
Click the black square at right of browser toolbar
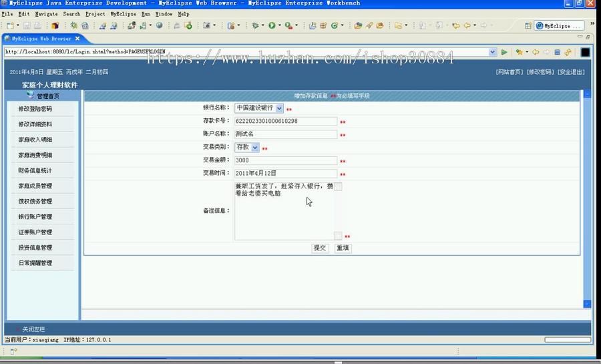pos(585,52)
